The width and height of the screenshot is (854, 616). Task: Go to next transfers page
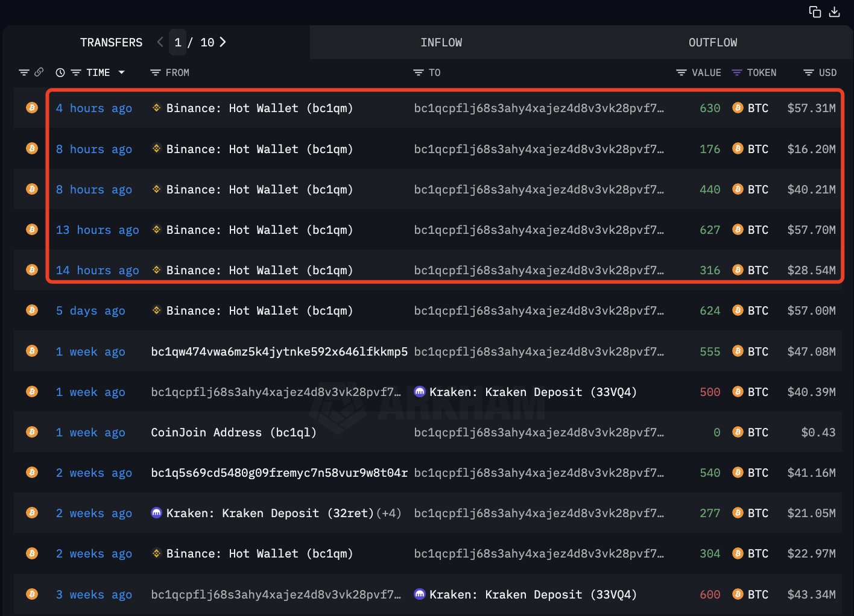(223, 42)
